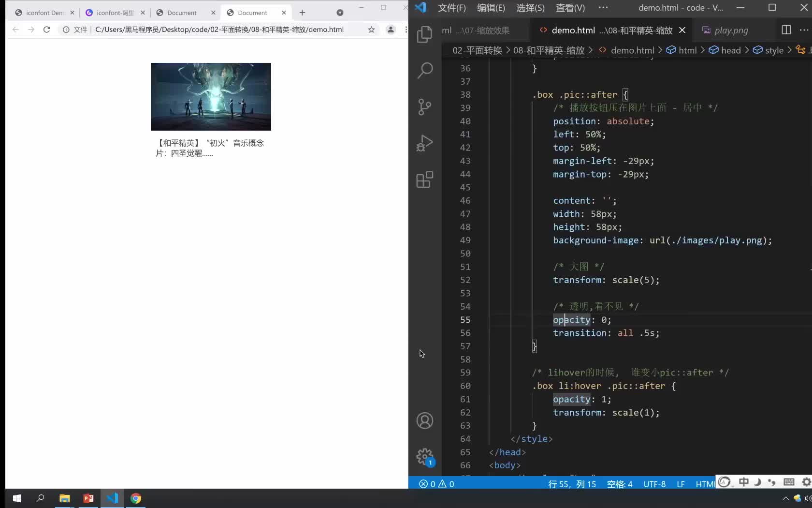
Task: Open the 选择(S) menu
Action: 530,8
